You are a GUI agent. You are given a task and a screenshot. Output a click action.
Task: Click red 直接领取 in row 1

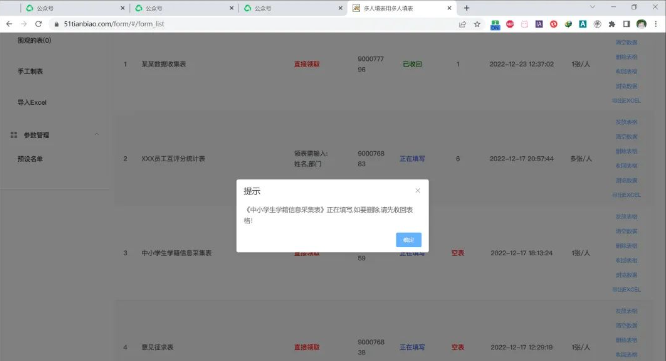pyautogui.click(x=307, y=64)
